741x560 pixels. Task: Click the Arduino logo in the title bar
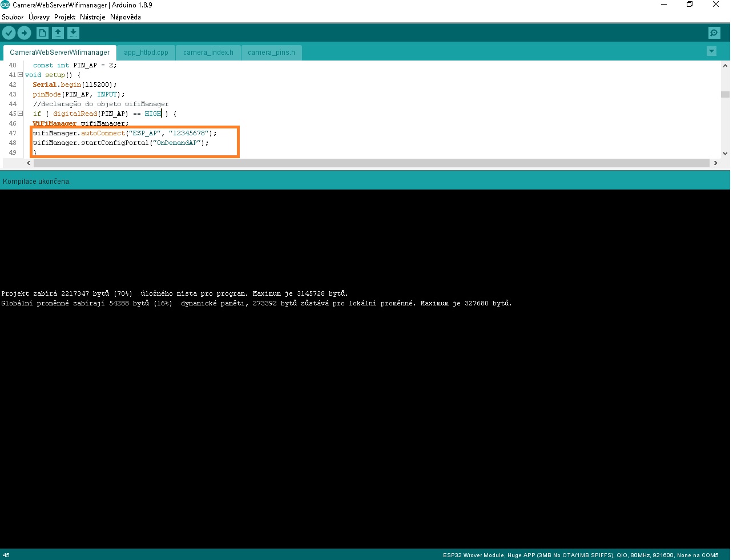point(5,5)
